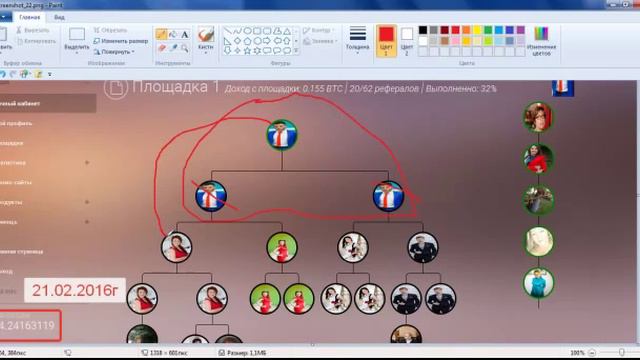Select the Fill with color bucket tool
The height and width of the screenshot is (360, 640).
(x=173, y=35)
